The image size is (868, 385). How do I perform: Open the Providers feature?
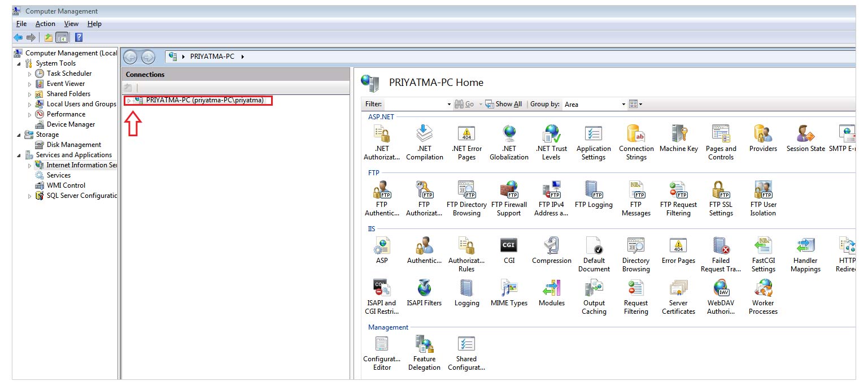(x=763, y=139)
